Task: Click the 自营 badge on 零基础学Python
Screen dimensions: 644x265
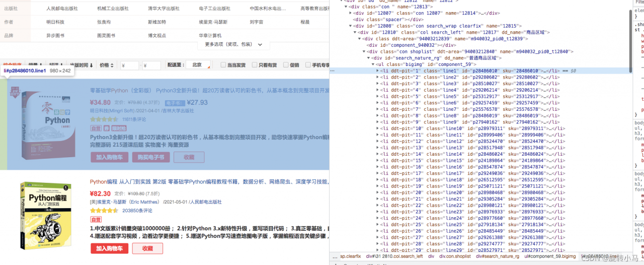Action: pos(96,128)
